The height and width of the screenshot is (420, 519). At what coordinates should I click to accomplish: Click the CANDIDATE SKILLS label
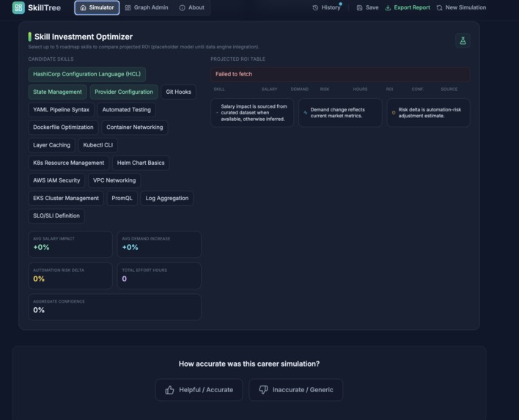point(51,59)
